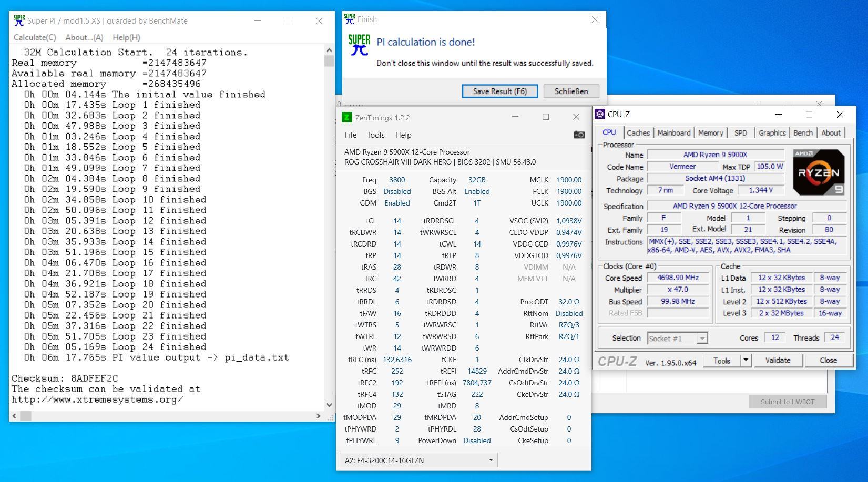Click Super PI horizontal scrollbar left arrow
This screenshot has width=868, height=482.
[x=14, y=416]
